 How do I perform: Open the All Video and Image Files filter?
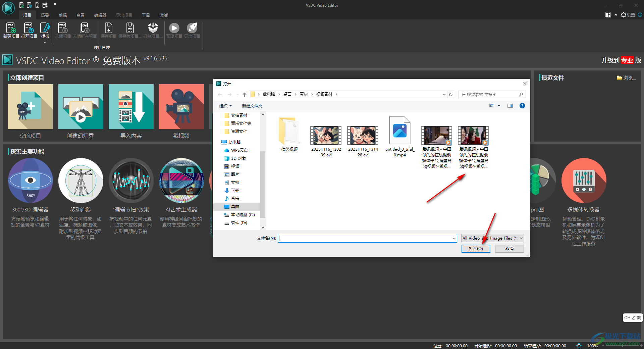[x=492, y=238]
